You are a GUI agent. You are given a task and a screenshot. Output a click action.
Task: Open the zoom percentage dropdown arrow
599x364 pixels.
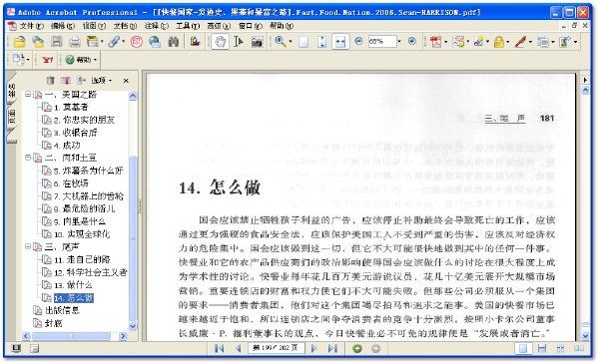coord(399,41)
